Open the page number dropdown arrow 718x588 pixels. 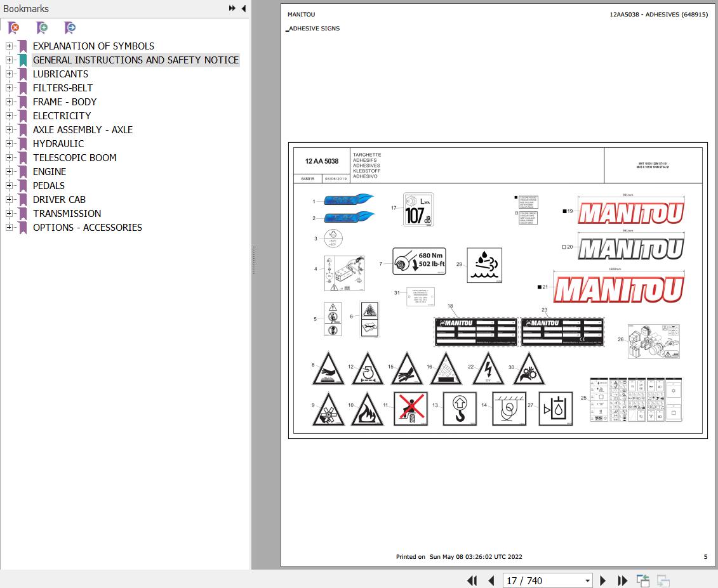tap(587, 581)
